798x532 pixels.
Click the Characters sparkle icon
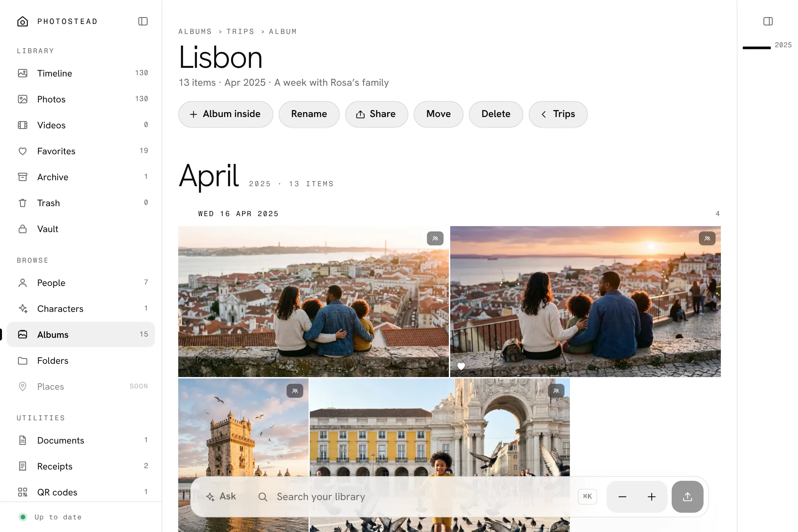coord(22,309)
